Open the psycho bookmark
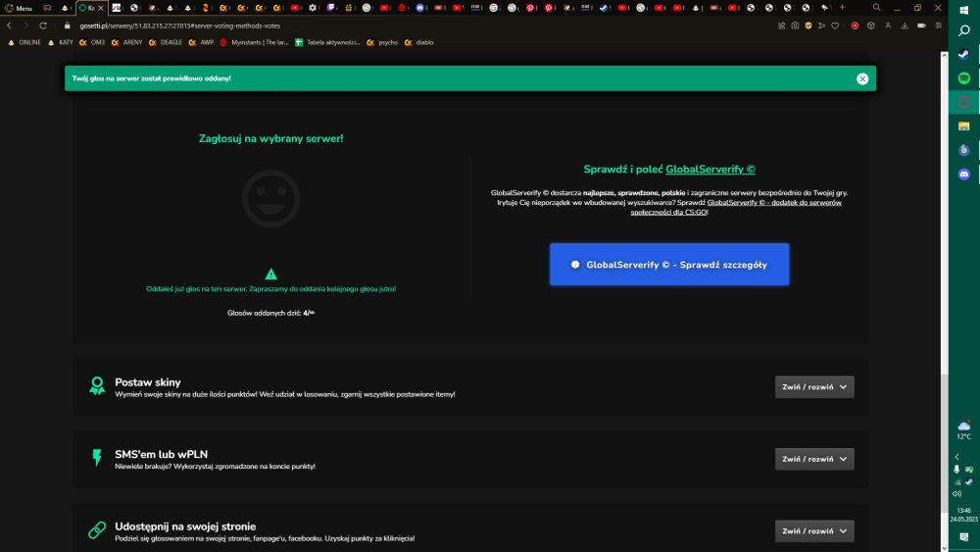Viewport: 980px width, 552px height. (x=382, y=42)
